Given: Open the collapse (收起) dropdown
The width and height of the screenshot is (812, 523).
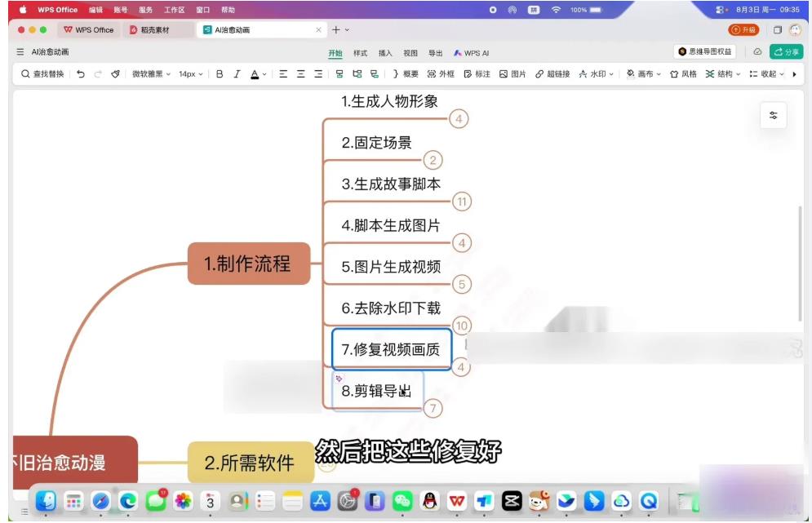Looking at the screenshot, I should point(767,74).
